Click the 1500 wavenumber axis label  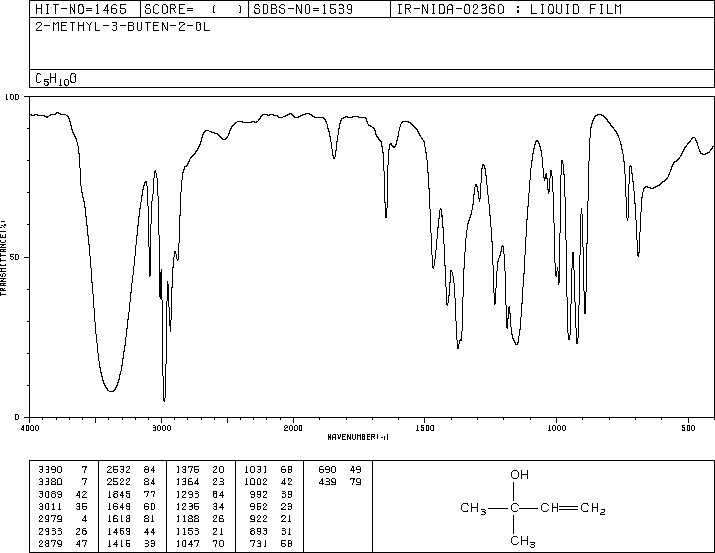click(x=425, y=428)
